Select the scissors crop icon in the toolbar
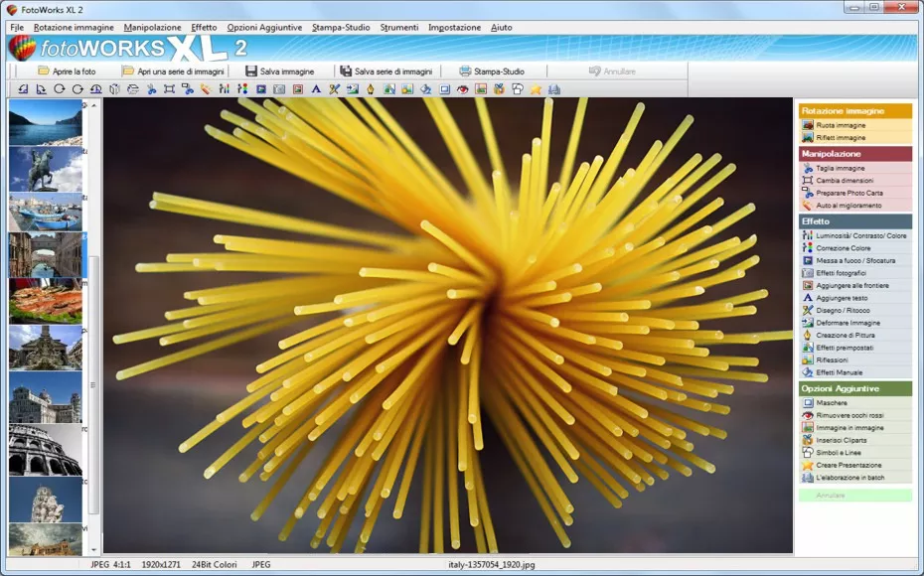The height and width of the screenshot is (576, 924). pos(151,89)
